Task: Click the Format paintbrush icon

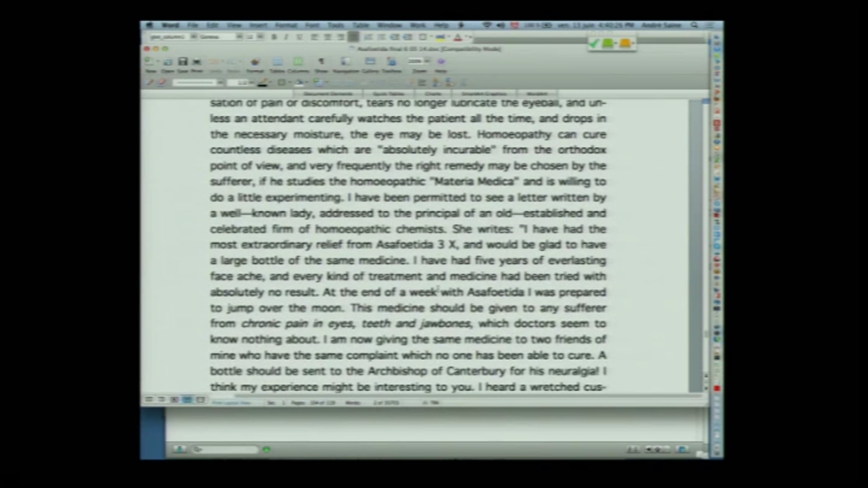Action: point(255,61)
